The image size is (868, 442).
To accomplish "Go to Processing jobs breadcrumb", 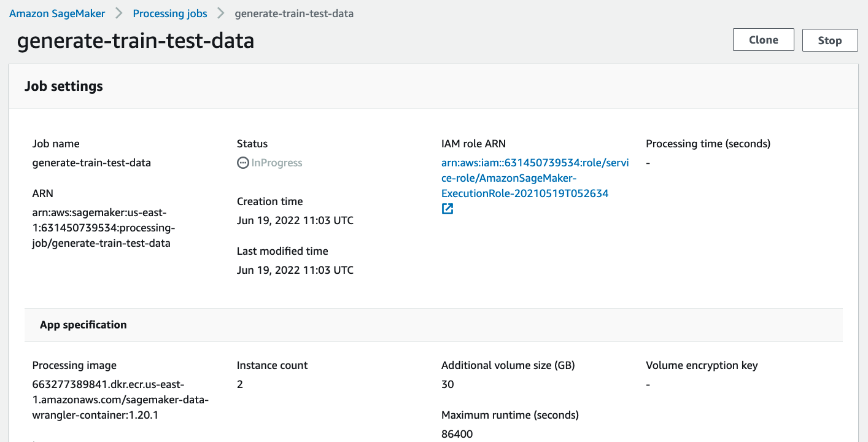I will 170,13.
